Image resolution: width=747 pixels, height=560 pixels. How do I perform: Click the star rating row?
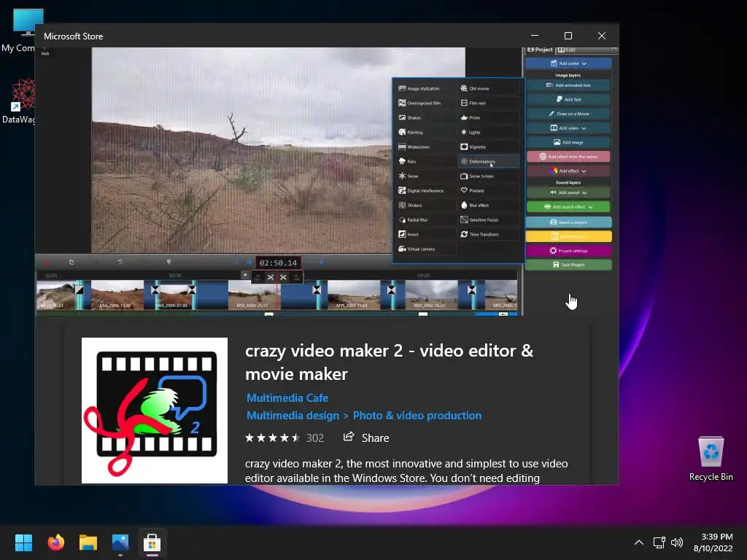[x=273, y=437]
